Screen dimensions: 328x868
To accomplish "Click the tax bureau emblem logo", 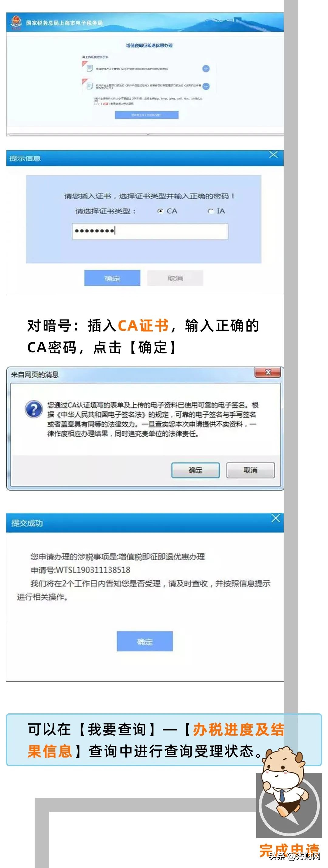I will (x=15, y=22).
